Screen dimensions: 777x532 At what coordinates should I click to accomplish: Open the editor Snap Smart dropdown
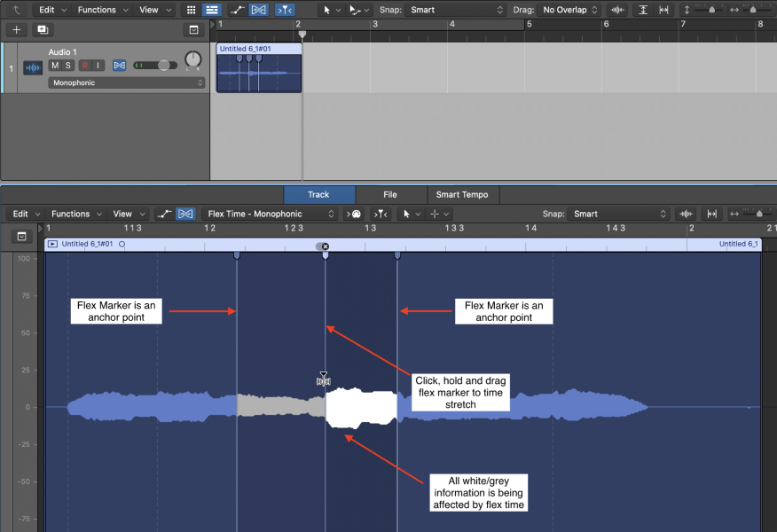(x=618, y=214)
